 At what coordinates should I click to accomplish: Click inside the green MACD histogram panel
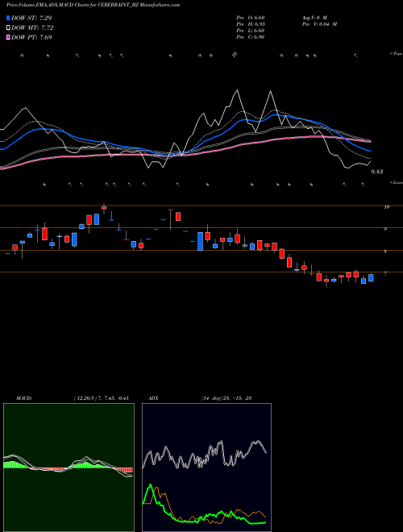pyautogui.click(x=69, y=468)
